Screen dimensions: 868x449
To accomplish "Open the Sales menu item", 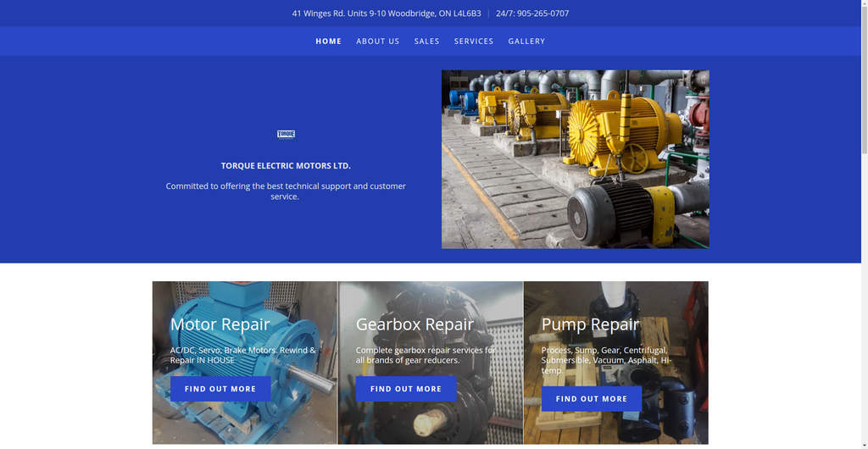I will tap(427, 42).
